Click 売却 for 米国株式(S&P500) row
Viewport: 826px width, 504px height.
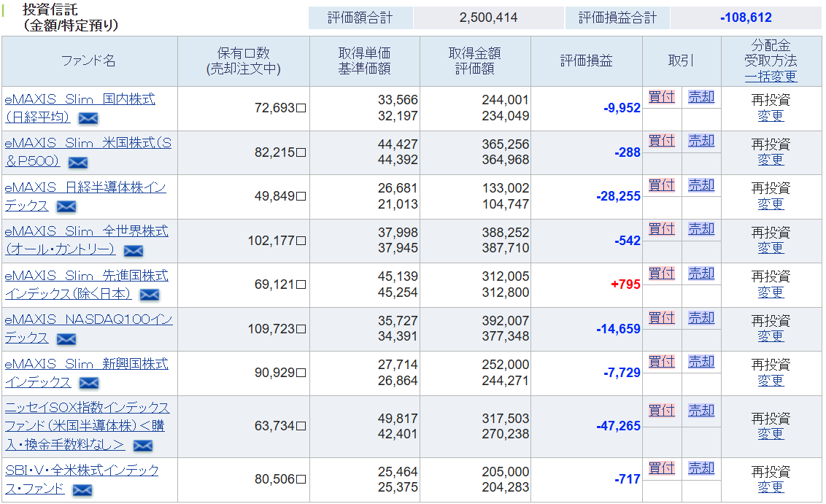pos(701,141)
